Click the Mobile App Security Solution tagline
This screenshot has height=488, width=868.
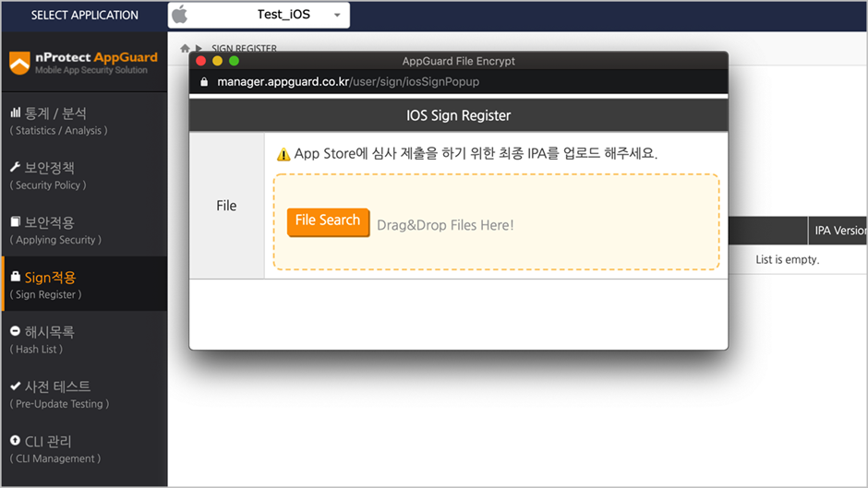pyautogui.click(x=91, y=70)
